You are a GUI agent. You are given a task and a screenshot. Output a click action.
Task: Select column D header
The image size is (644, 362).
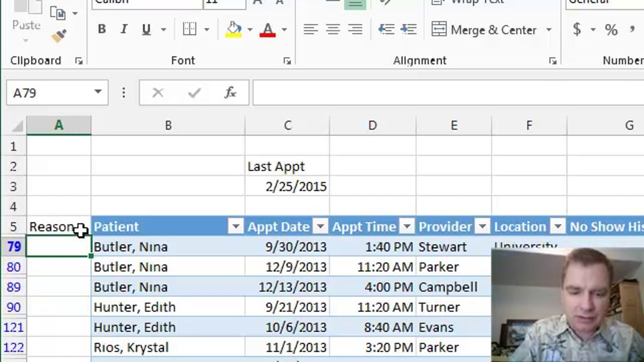click(x=372, y=125)
